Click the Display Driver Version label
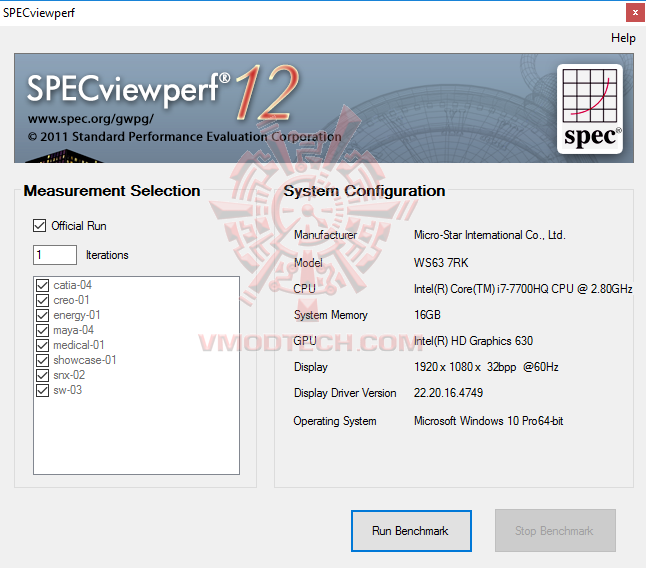This screenshot has width=646, height=568. [x=345, y=393]
